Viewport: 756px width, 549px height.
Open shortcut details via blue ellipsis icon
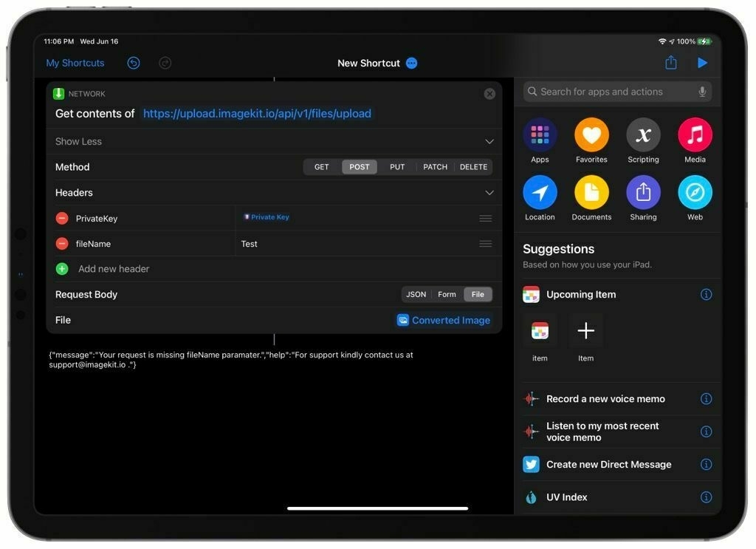(x=412, y=64)
